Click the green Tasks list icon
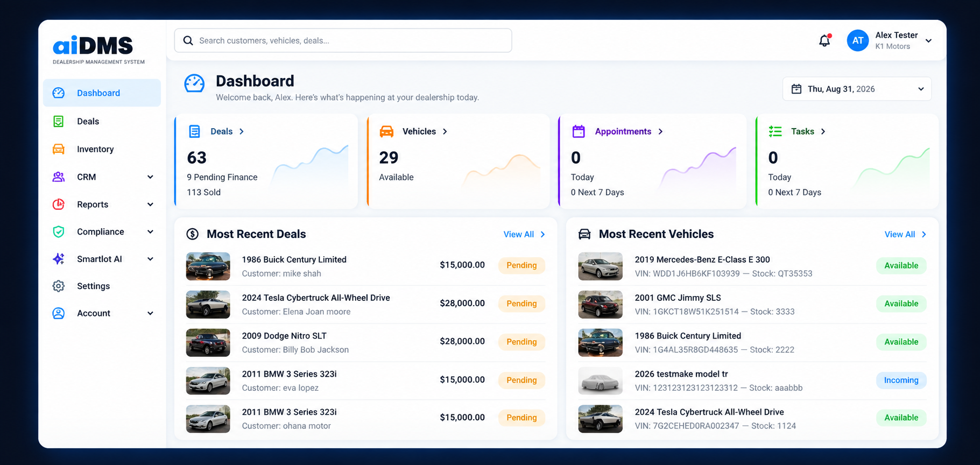This screenshot has height=465, width=980. pos(775,131)
